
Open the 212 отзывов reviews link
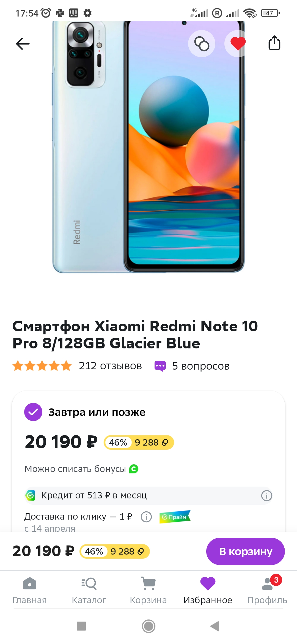110,366
